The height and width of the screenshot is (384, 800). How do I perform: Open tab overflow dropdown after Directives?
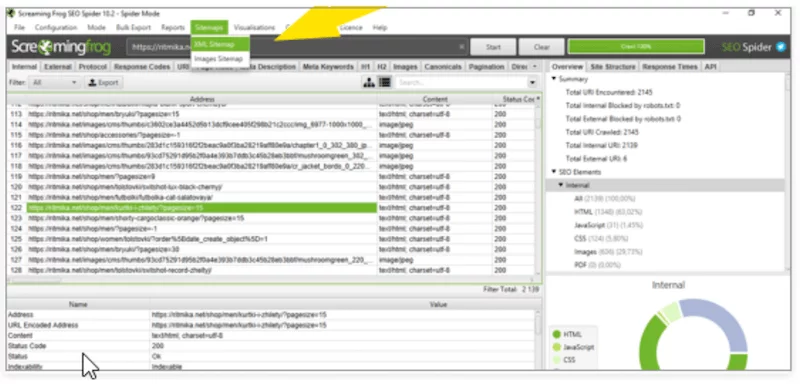(x=534, y=67)
